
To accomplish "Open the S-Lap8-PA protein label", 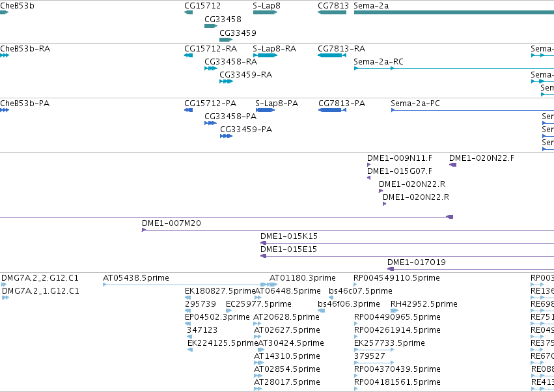I will [x=277, y=104].
